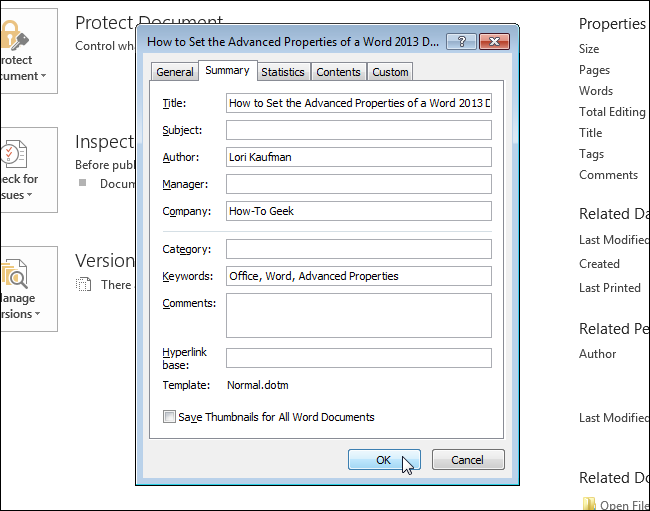The image size is (650, 511).
Task: Click the Versions document icon
Action: pyautogui.click(x=83, y=284)
